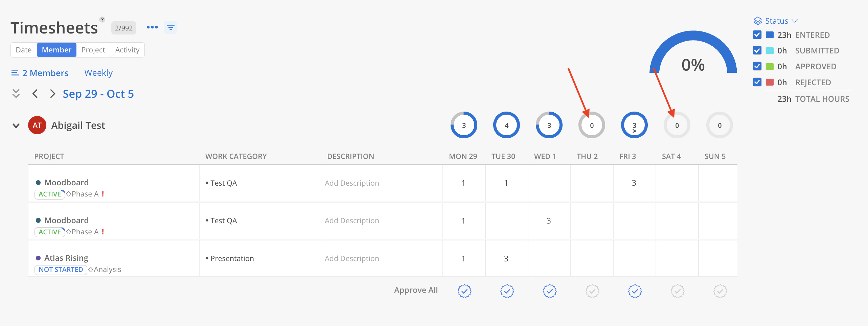Click the filter icon beside Timesheets
Screen dimensions: 868x326
[x=170, y=27]
